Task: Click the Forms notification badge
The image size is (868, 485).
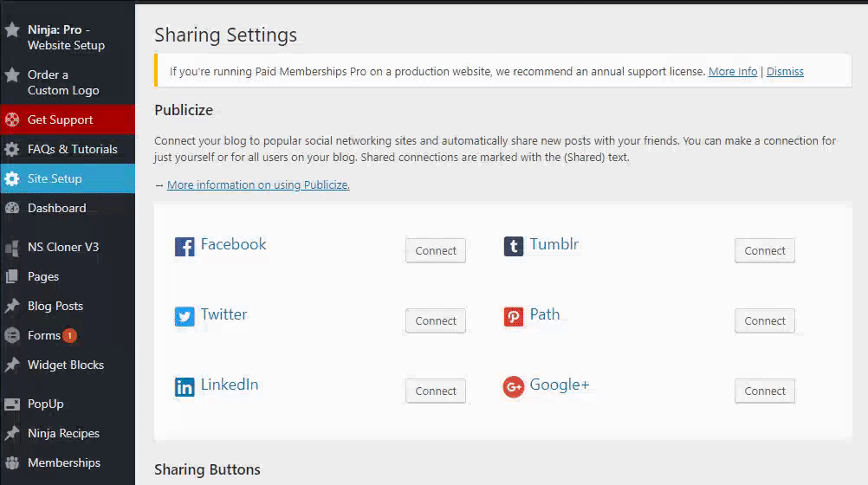Action: [x=70, y=335]
